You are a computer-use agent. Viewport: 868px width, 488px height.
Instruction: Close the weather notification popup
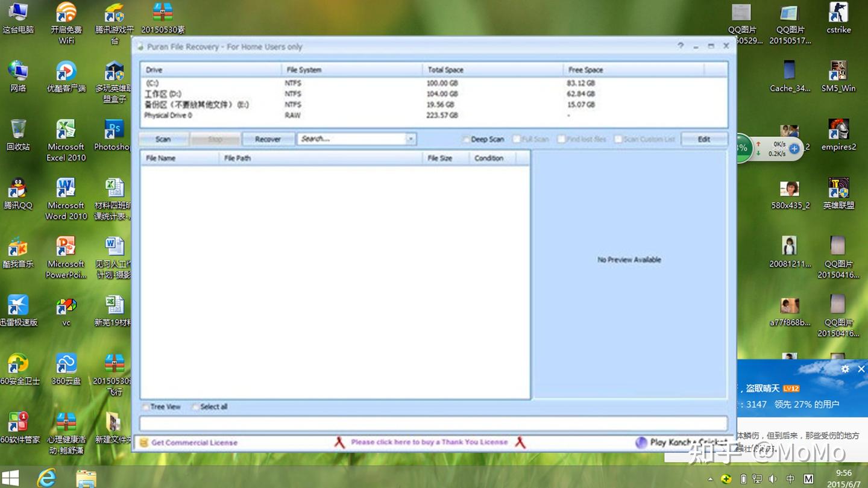click(861, 369)
